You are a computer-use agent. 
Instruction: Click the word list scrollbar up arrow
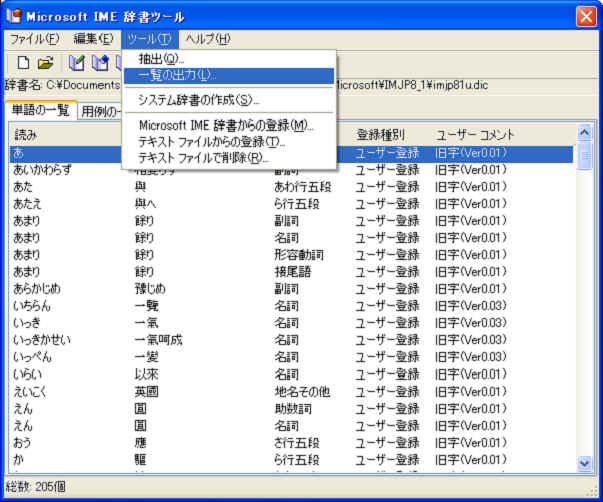586,133
